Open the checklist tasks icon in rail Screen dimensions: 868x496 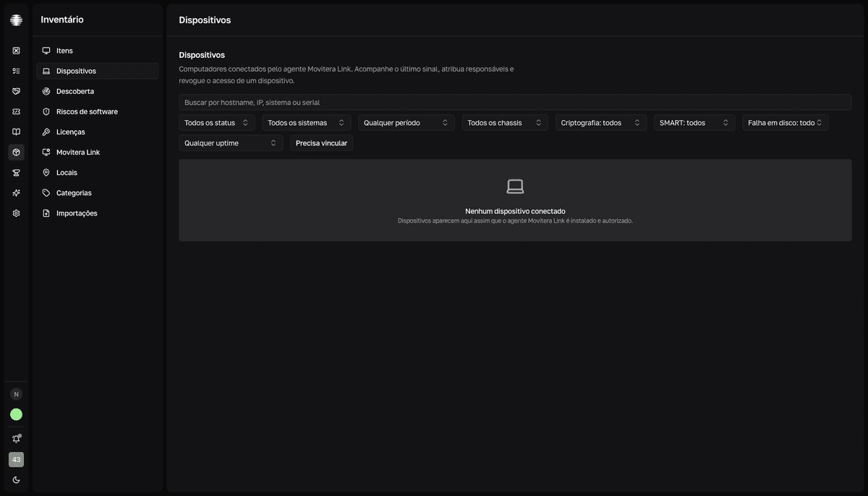[x=16, y=71]
